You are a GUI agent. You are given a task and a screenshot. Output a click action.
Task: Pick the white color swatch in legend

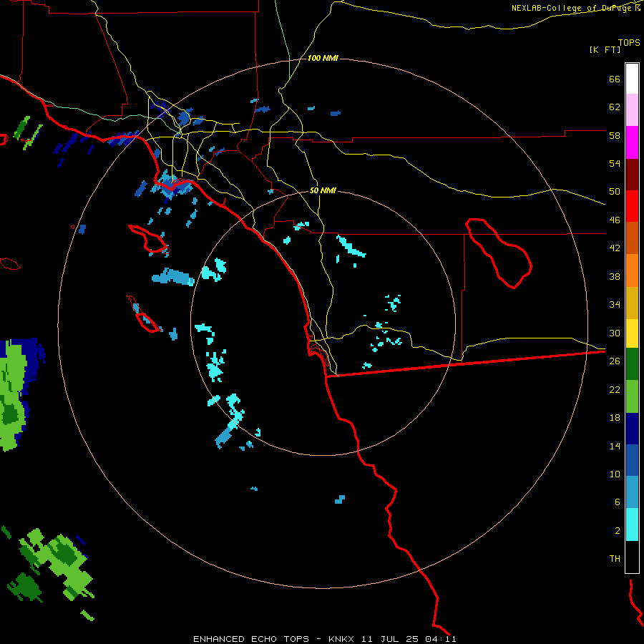[632, 79]
